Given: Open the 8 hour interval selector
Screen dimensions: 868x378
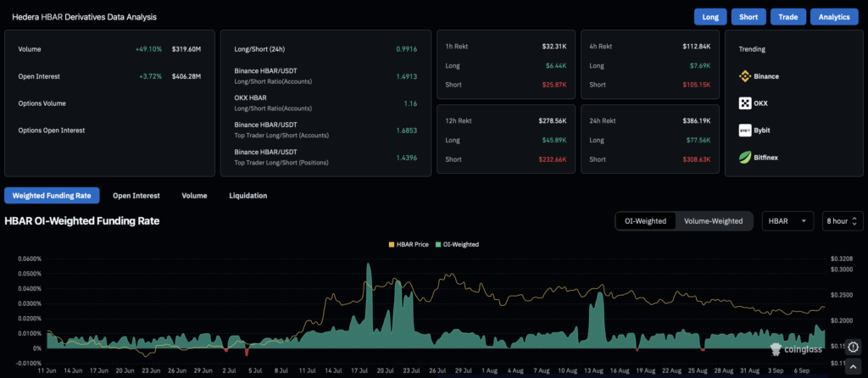Looking at the screenshot, I should pos(843,221).
